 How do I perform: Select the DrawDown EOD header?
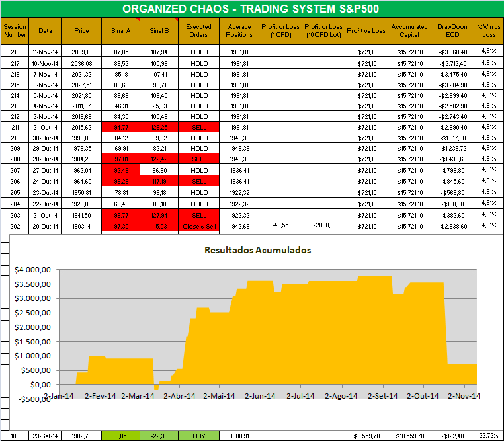pos(452,31)
